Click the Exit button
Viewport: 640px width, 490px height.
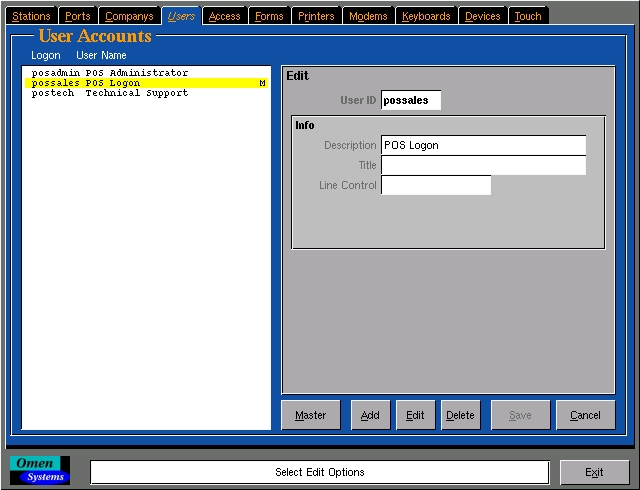(594, 472)
